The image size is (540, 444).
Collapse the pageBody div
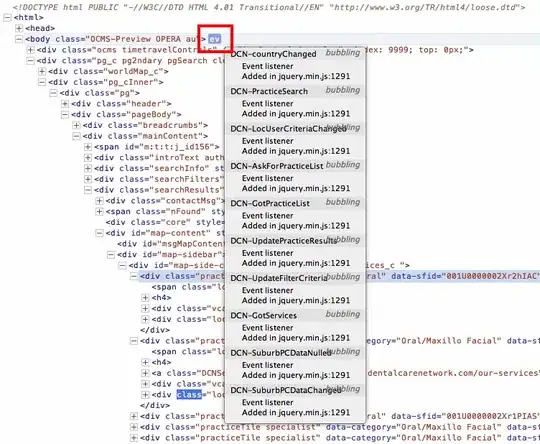[x=65, y=115]
